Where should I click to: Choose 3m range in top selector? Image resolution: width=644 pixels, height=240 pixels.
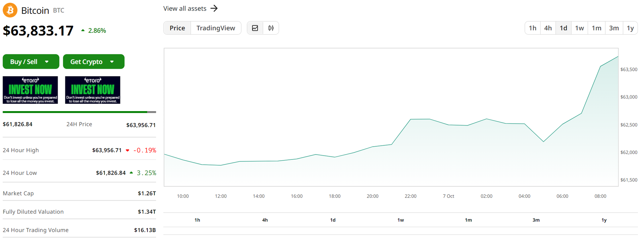click(614, 28)
